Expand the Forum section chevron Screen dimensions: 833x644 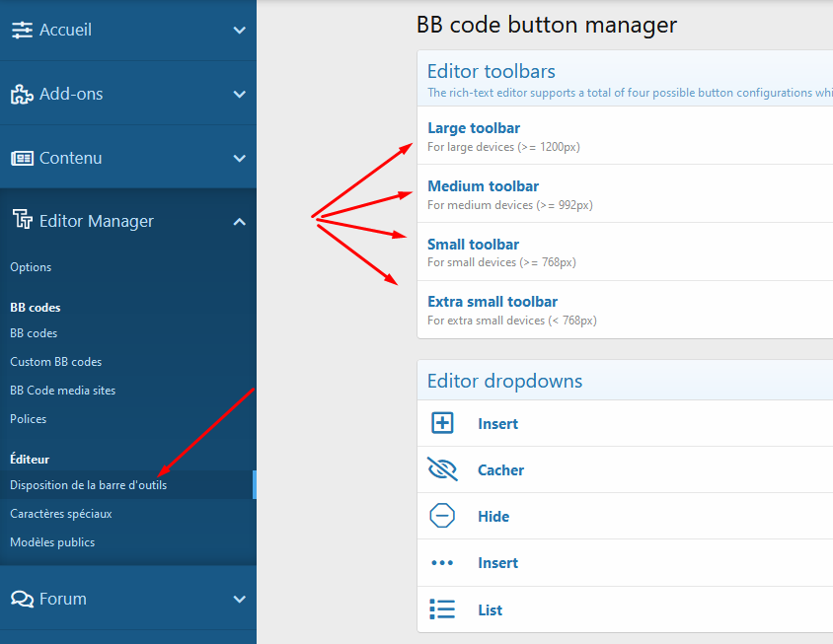point(239,599)
